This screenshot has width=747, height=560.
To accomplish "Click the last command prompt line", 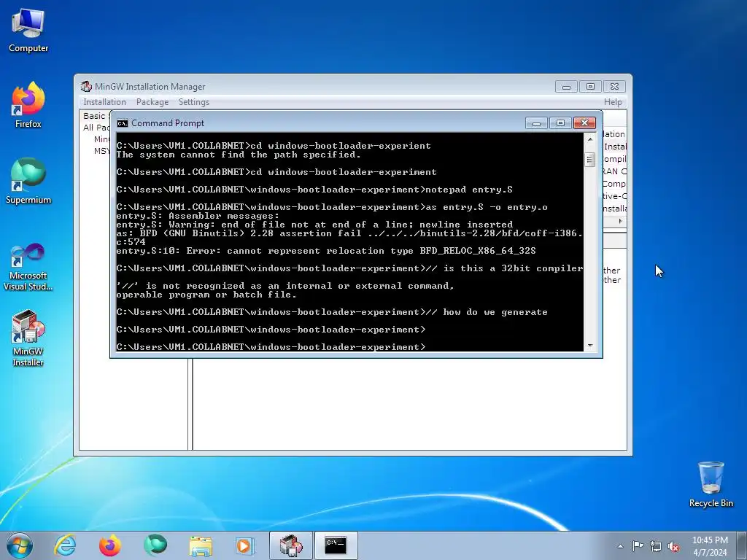I will pyautogui.click(x=271, y=346).
